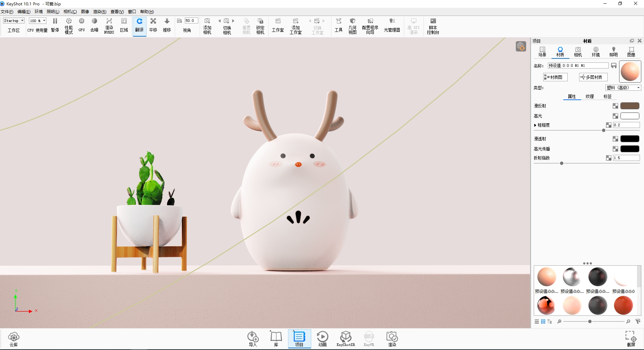This screenshot has width=644, height=350.
Task: Open the 库 library panel
Action: [276, 339]
